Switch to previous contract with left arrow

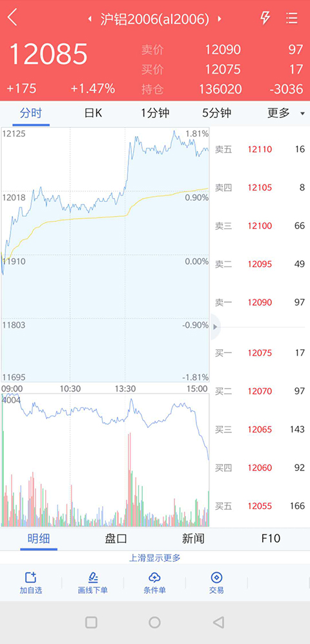[90, 19]
